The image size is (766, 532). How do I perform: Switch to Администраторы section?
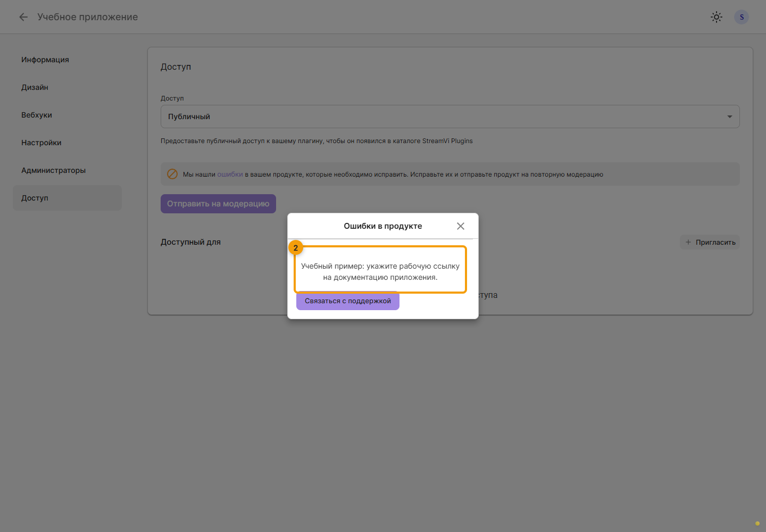tap(53, 170)
